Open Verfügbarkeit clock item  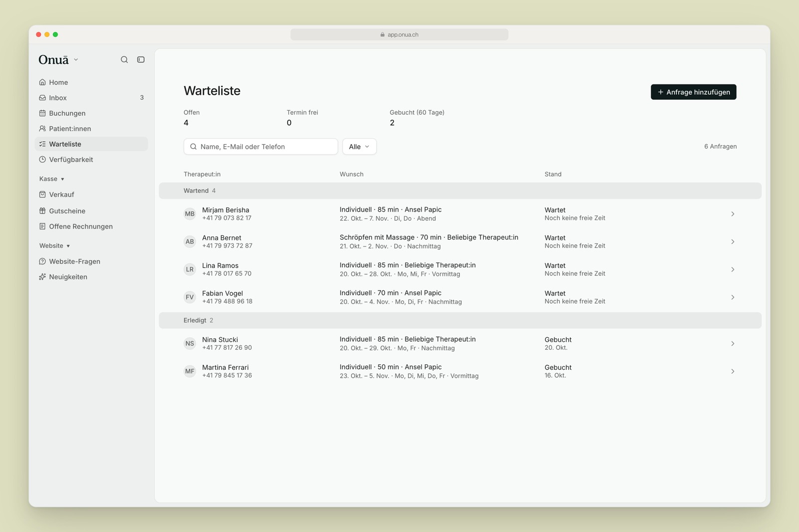91,160
